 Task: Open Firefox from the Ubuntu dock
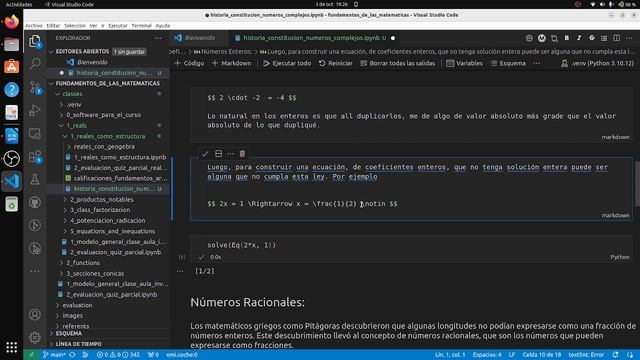pos(11,21)
